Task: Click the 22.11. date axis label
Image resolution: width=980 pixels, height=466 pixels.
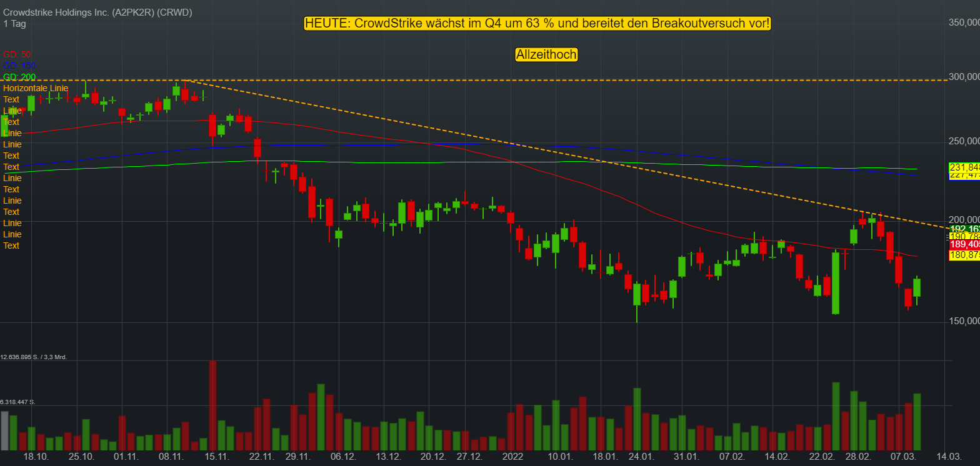Action: point(261,457)
